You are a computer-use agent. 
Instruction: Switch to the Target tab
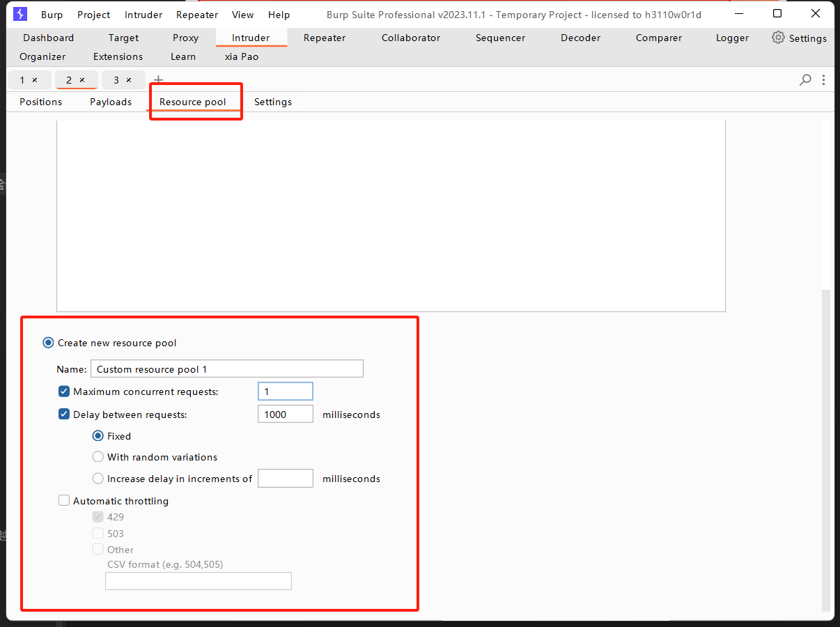[x=124, y=38]
